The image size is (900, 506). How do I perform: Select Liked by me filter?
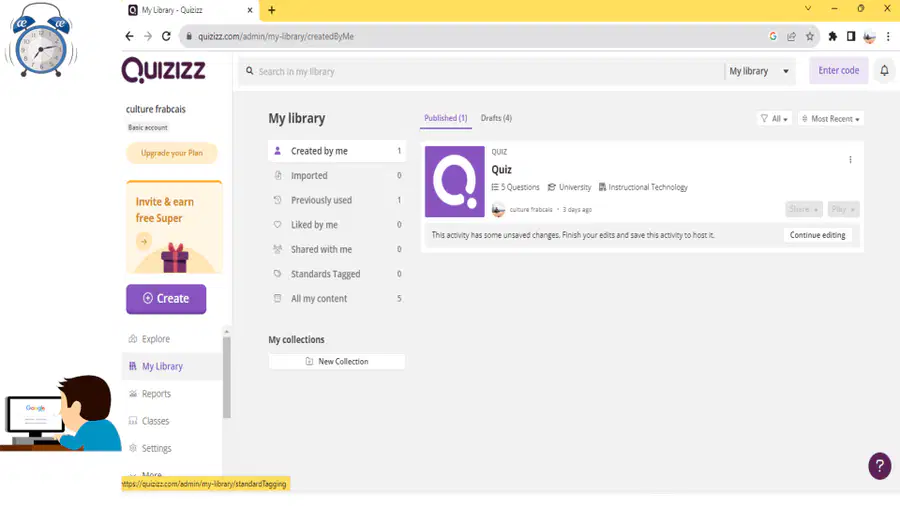pyautogui.click(x=337, y=225)
